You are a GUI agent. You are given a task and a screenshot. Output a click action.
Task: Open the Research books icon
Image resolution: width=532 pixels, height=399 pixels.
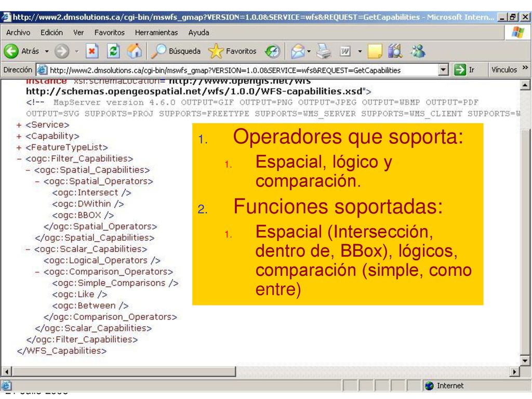coord(395,51)
